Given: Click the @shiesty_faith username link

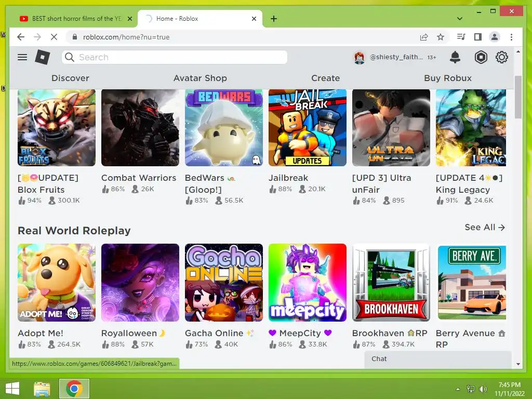Looking at the screenshot, I should point(396,57).
